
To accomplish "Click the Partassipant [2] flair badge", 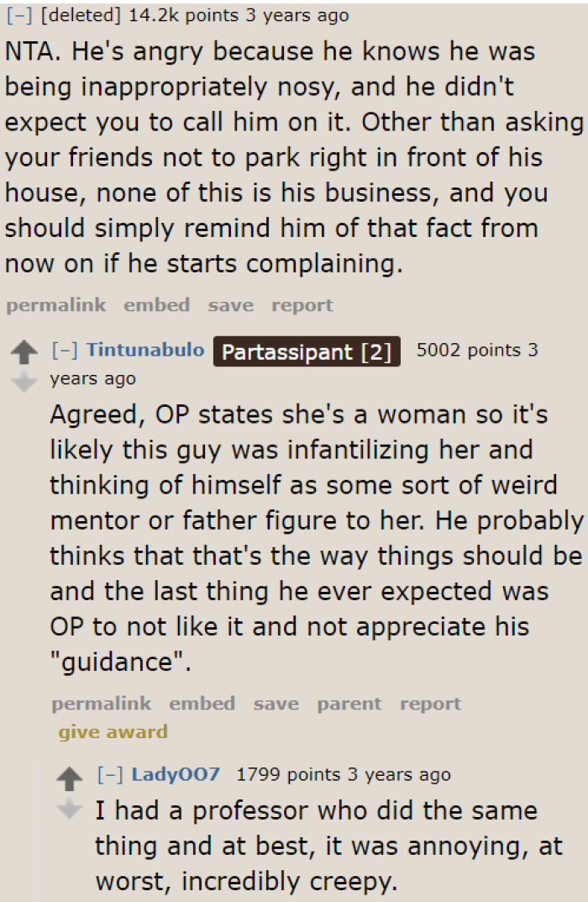I will [x=307, y=351].
